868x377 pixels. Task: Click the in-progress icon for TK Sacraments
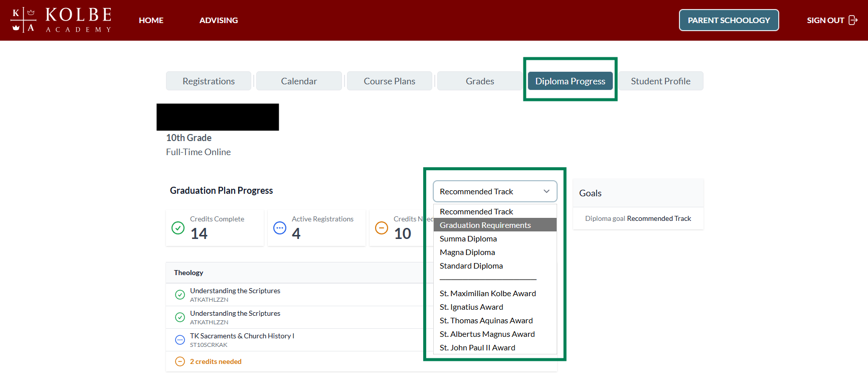[180, 340]
